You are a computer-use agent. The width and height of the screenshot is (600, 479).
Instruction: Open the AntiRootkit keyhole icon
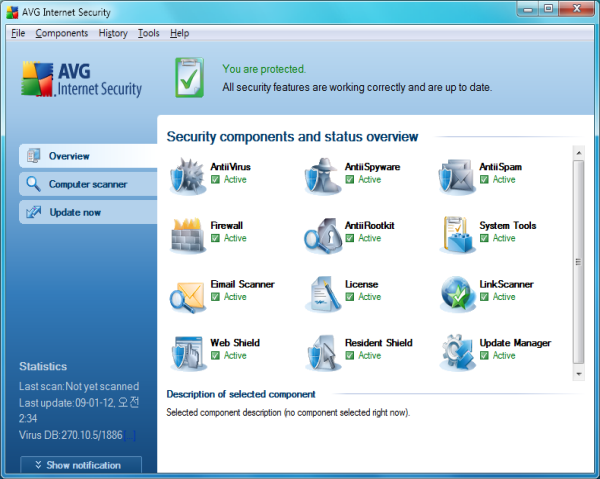tap(322, 235)
